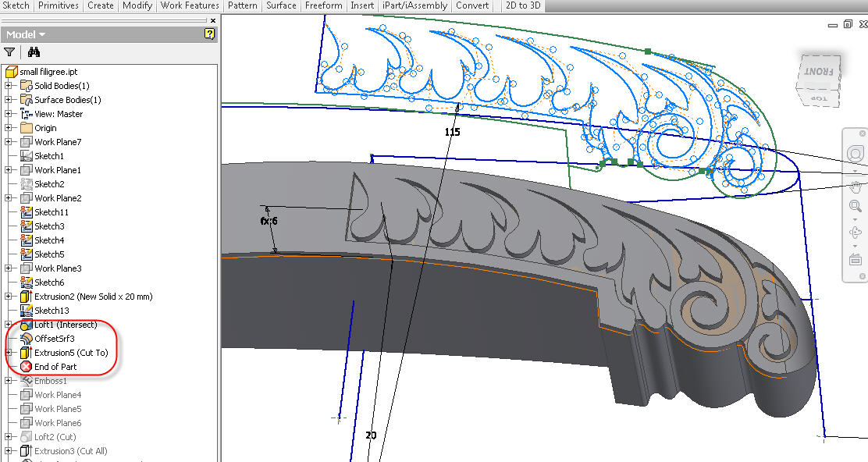868x462 pixels.
Task: Select the Look At tool below the orbit icon
Action: click(x=855, y=260)
